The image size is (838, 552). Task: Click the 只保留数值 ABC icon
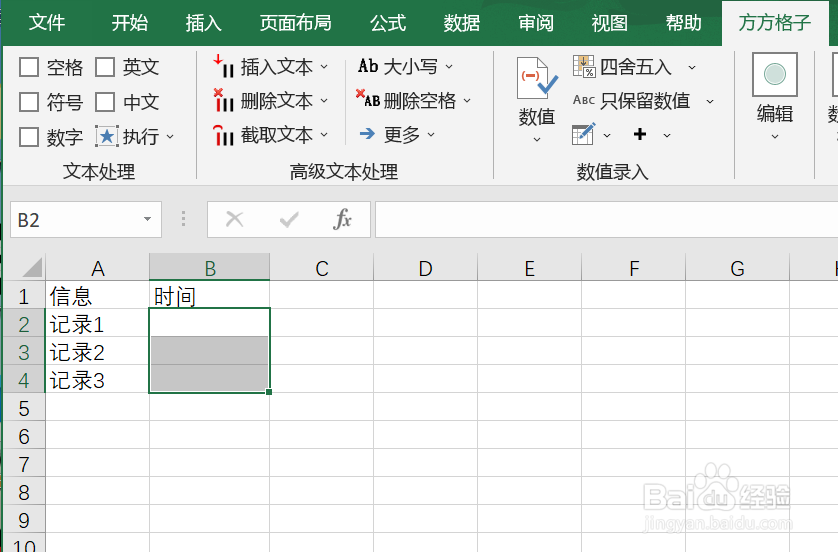click(584, 100)
